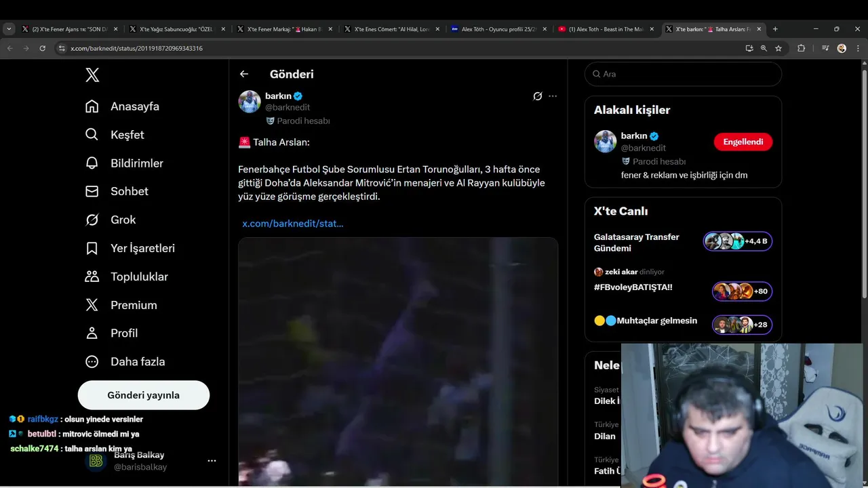The height and width of the screenshot is (488, 868).
Task: Click the X logo in sidebar
Action: [x=92, y=75]
